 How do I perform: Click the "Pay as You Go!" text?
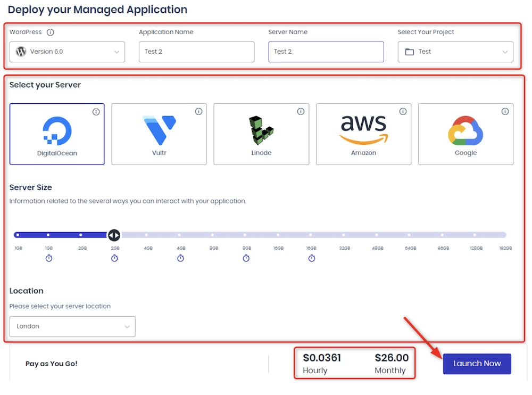click(x=51, y=364)
